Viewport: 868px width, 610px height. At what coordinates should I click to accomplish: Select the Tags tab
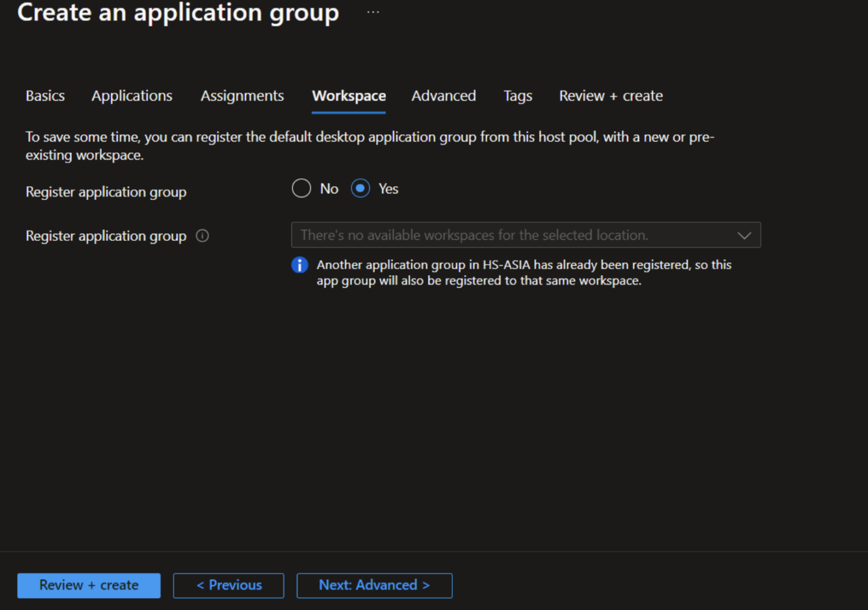pyautogui.click(x=517, y=96)
